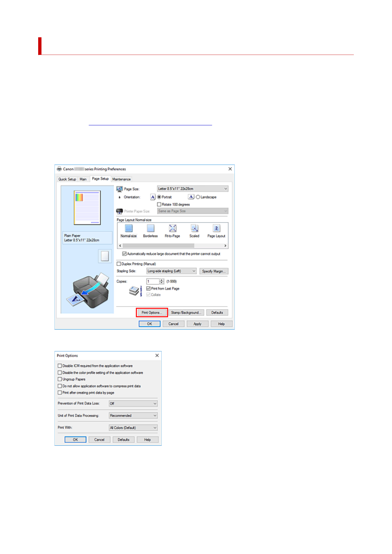Open the Page Size dropdown
The width and height of the screenshot is (392, 554).
point(193,189)
